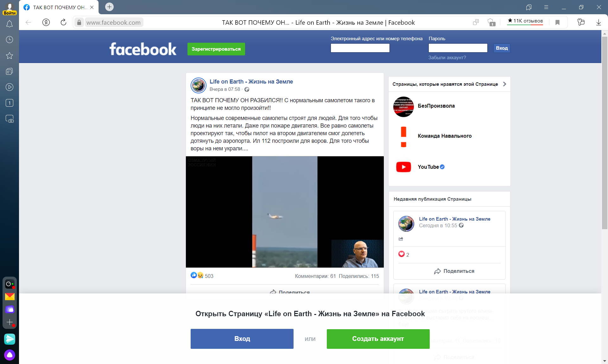The width and height of the screenshot is (608, 364).
Task: Add new sidebar app plus icon
Action: click(x=9, y=322)
